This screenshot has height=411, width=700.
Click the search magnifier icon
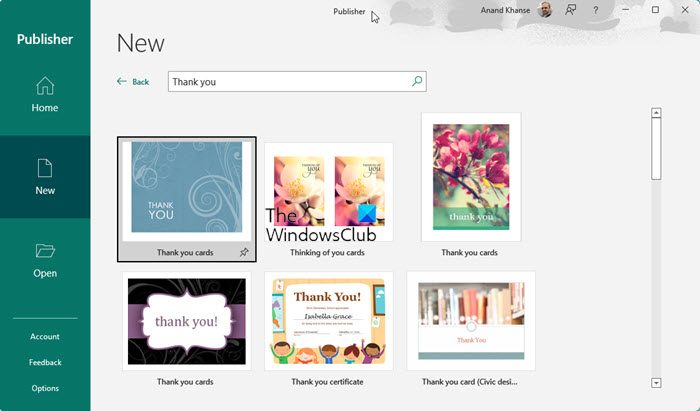coord(417,81)
